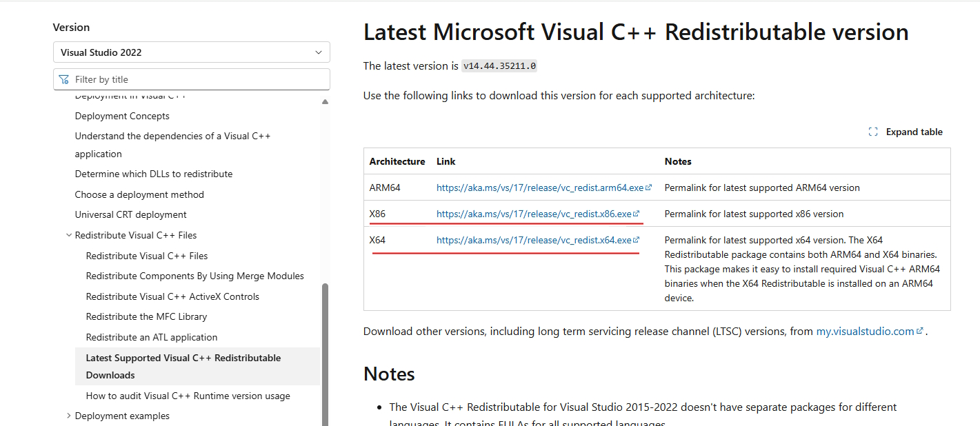Open Redistribute Visual C++ ActiveX Controls

tap(172, 296)
